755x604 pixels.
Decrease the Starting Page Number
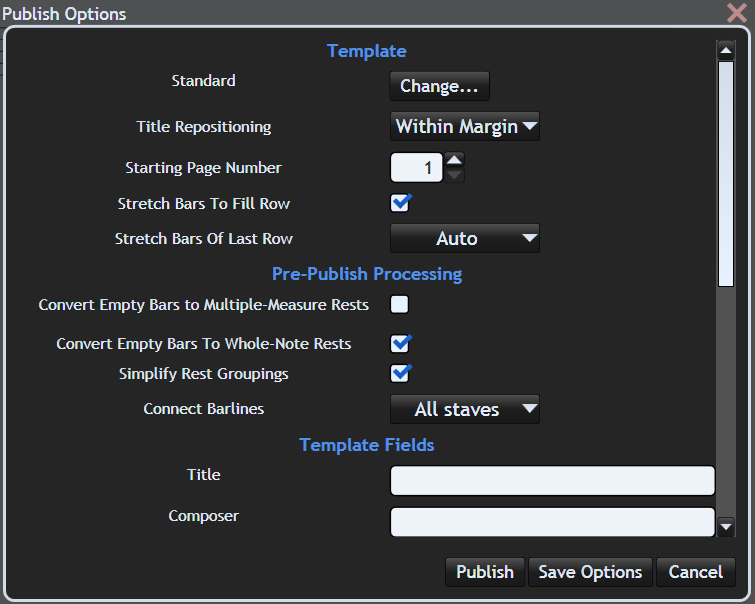pos(455,175)
